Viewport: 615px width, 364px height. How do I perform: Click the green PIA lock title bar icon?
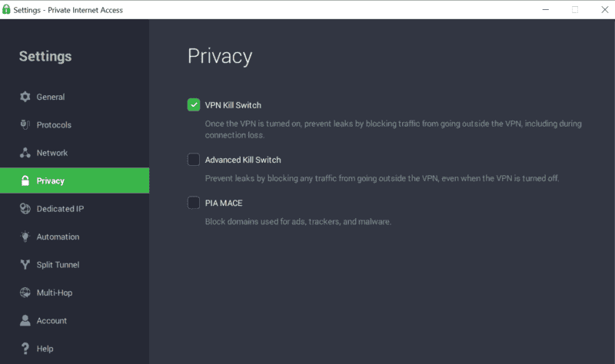[6, 9]
